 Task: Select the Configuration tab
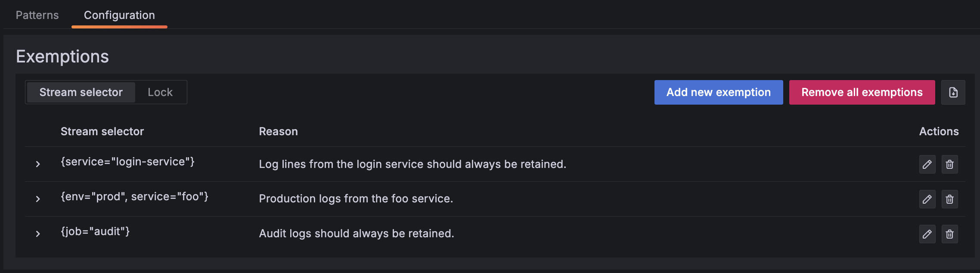(119, 15)
